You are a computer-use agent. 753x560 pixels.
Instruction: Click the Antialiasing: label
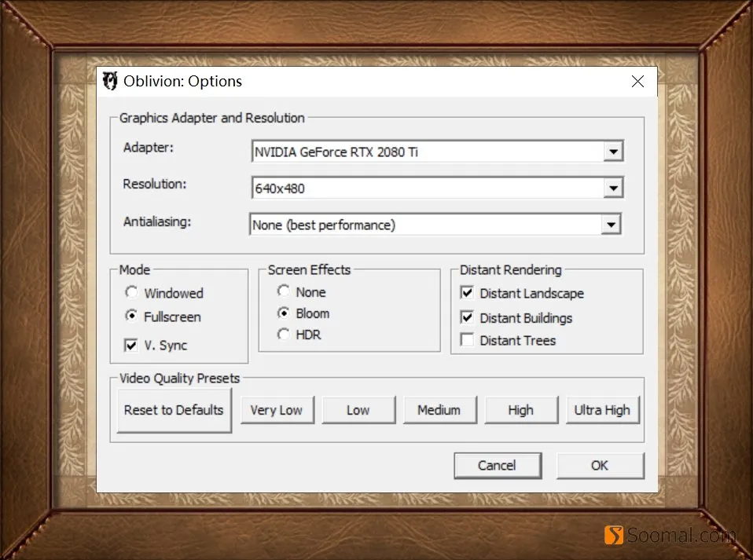(157, 221)
